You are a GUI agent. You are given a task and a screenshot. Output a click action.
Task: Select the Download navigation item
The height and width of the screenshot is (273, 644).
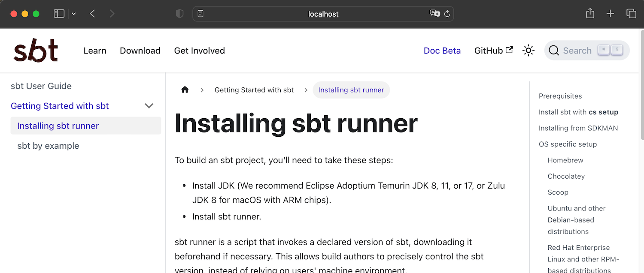click(x=140, y=50)
